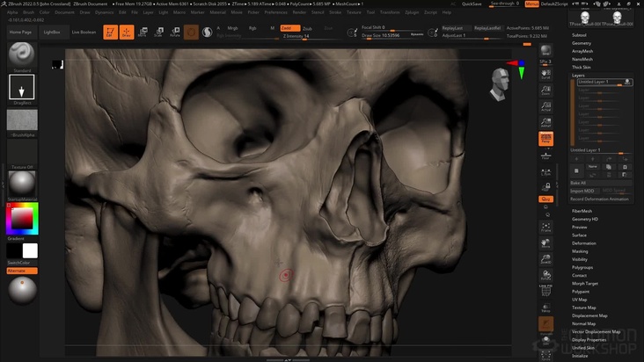Viewport: 644px width, 362px height.
Task: Click the Actual size icon
Action: [545, 106]
